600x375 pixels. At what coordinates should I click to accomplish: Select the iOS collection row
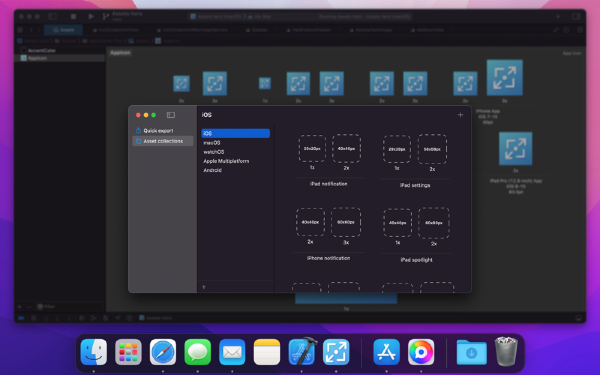(x=235, y=133)
